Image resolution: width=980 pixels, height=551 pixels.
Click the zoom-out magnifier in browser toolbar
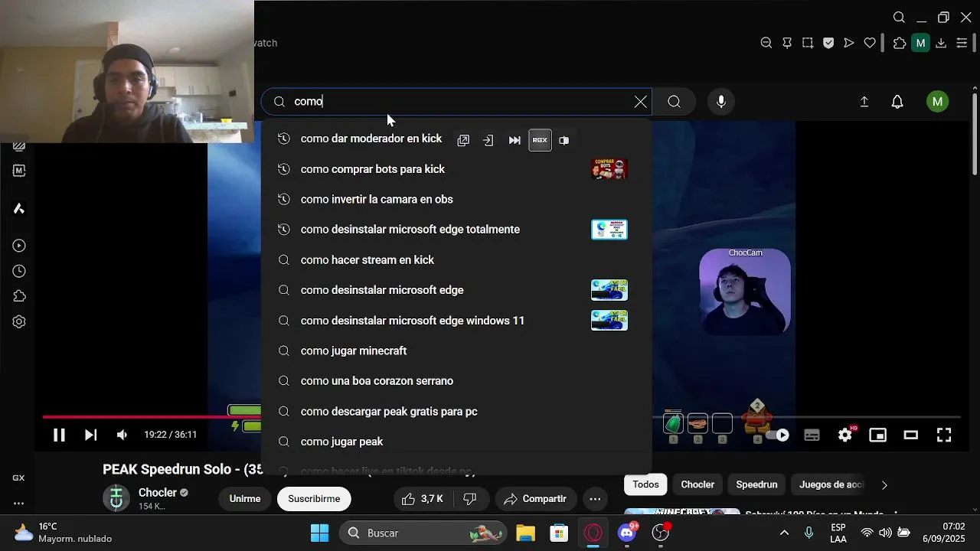click(766, 43)
